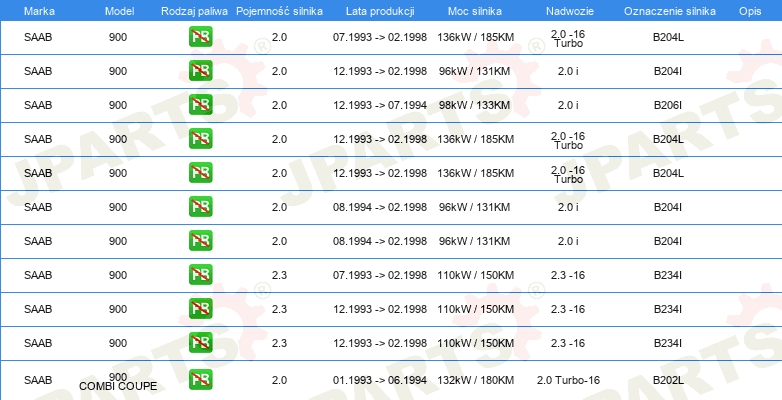
Task: Click 2.0 i in the B206I row
Action: pos(568,105)
